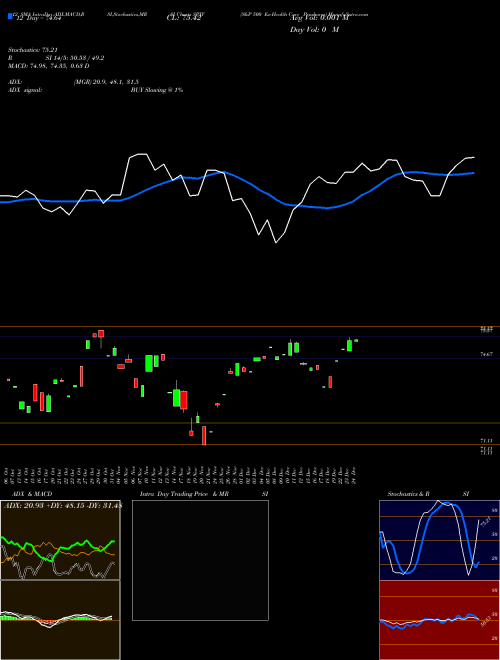Click the 74.67 price level label
500x660 pixels.
point(487,355)
